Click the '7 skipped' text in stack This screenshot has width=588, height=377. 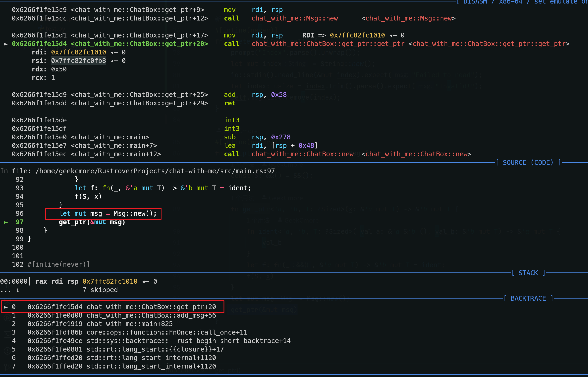(x=100, y=290)
